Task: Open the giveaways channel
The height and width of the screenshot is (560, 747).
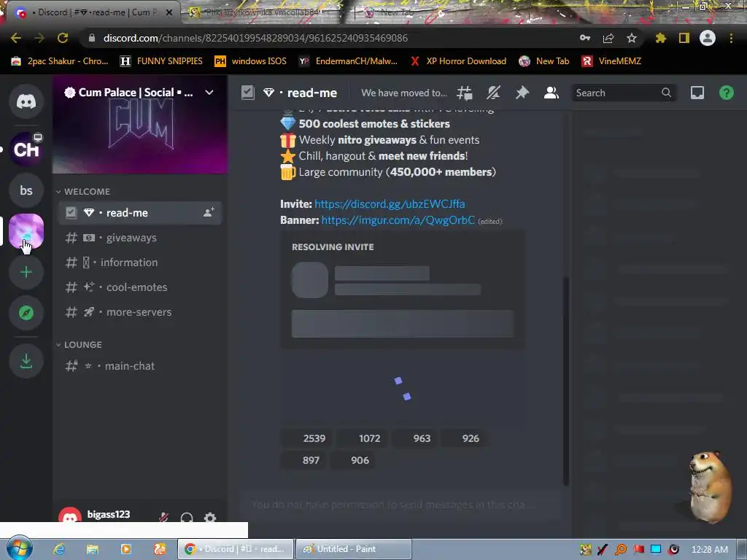Action: point(139,238)
